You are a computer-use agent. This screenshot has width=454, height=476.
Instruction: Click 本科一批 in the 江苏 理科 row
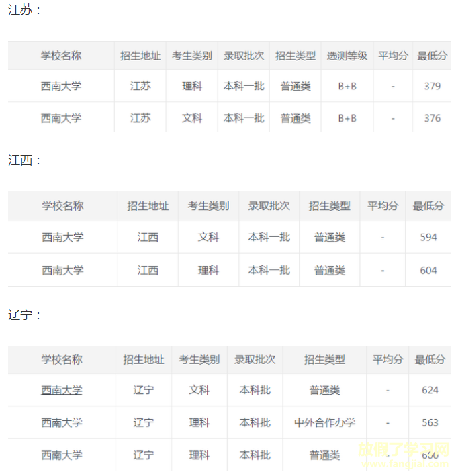pos(244,86)
